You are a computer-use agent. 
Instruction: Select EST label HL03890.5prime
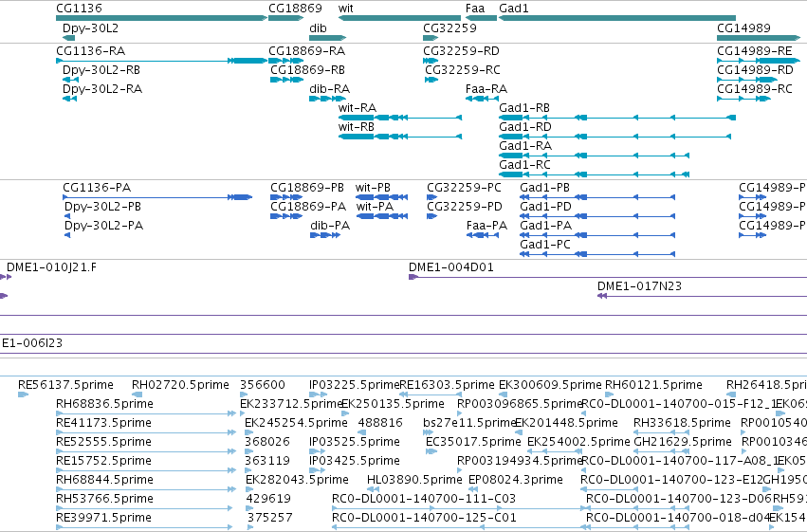click(414, 480)
